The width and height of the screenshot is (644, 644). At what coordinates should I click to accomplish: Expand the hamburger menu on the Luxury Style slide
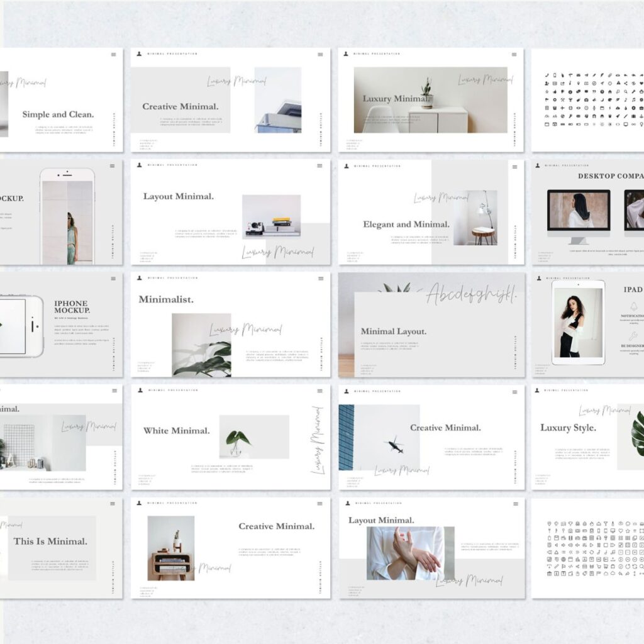641,391
